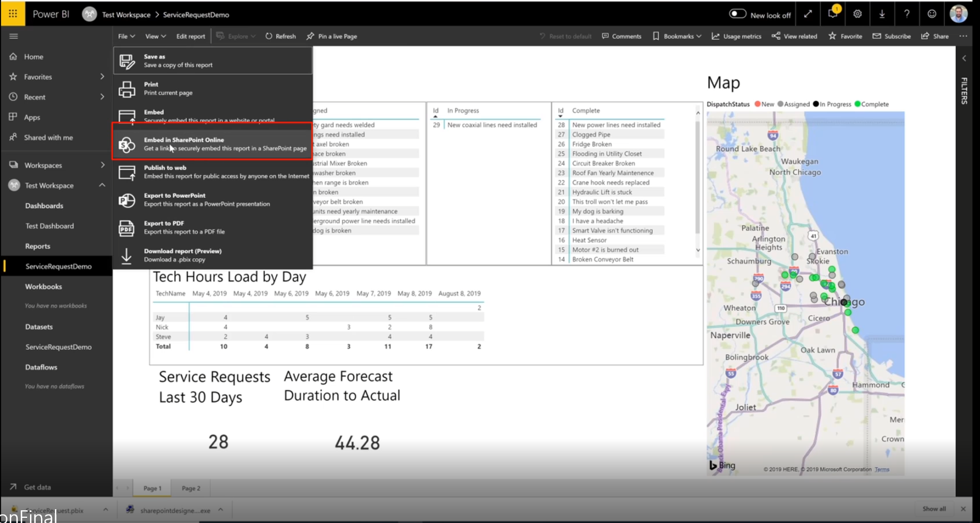The width and height of the screenshot is (980, 523).
Task: Click View related
Action: tap(794, 36)
